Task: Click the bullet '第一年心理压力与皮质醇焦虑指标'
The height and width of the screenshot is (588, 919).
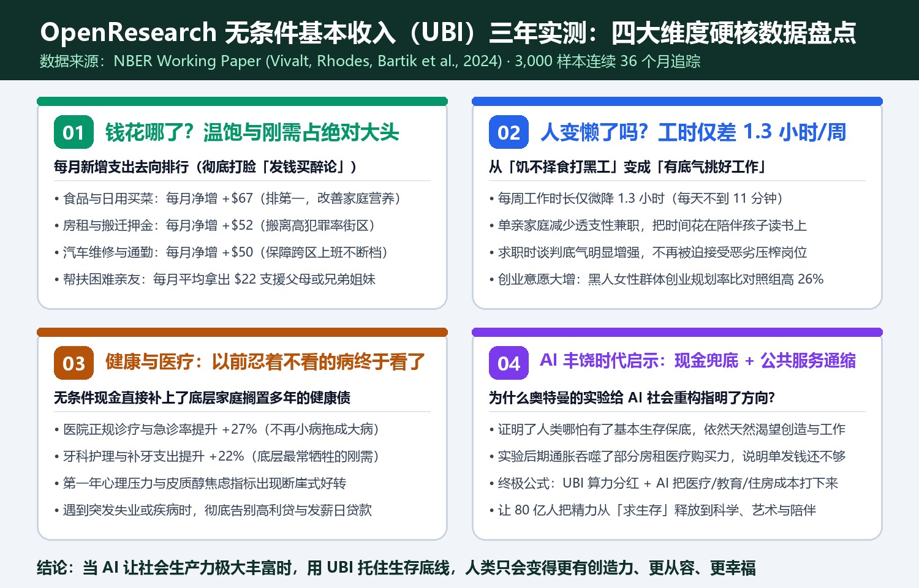Action: coord(200,483)
